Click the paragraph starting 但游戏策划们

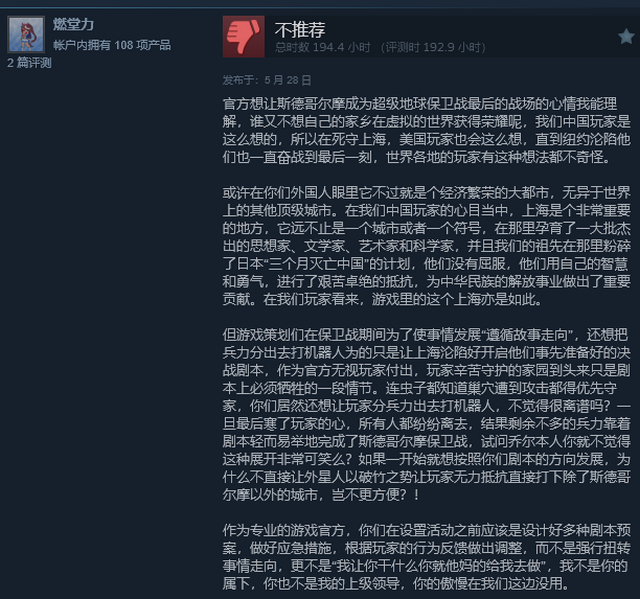(427, 415)
